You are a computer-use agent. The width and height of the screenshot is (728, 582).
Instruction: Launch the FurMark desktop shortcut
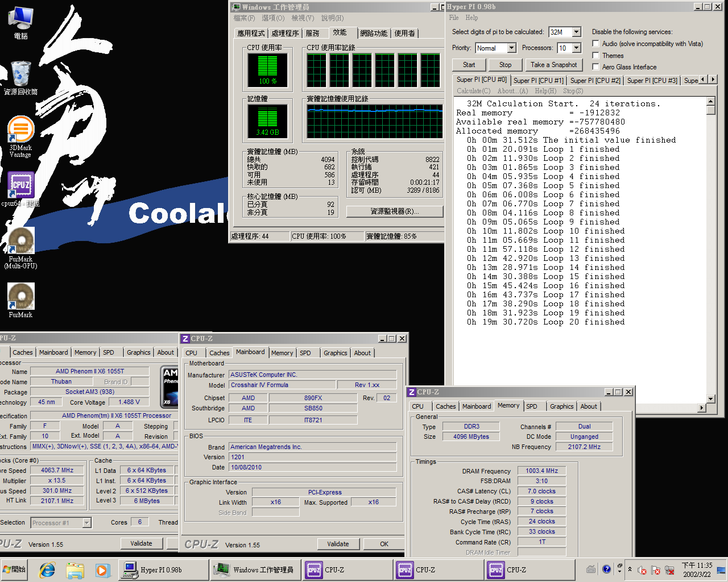[20, 301]
